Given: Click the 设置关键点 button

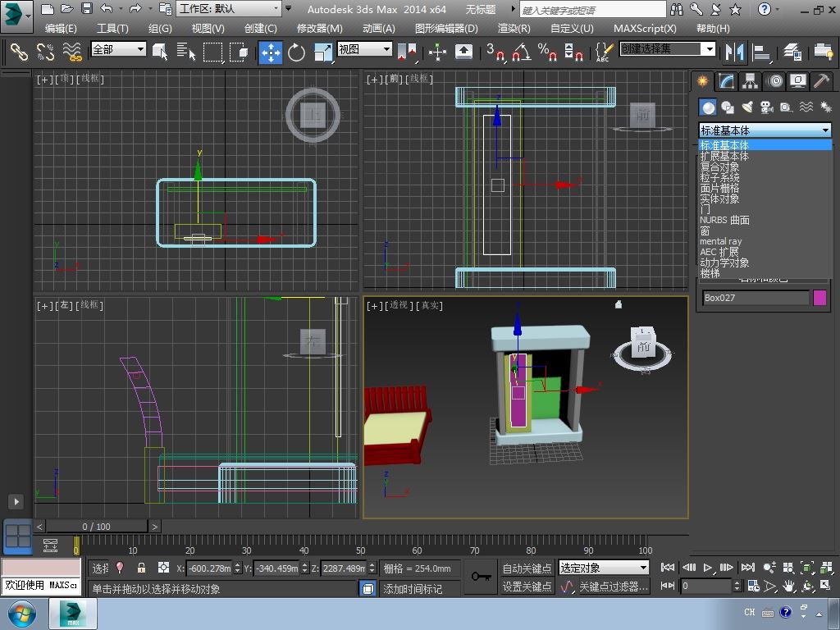Looking at the screenshot, I should tap(527, 587).
